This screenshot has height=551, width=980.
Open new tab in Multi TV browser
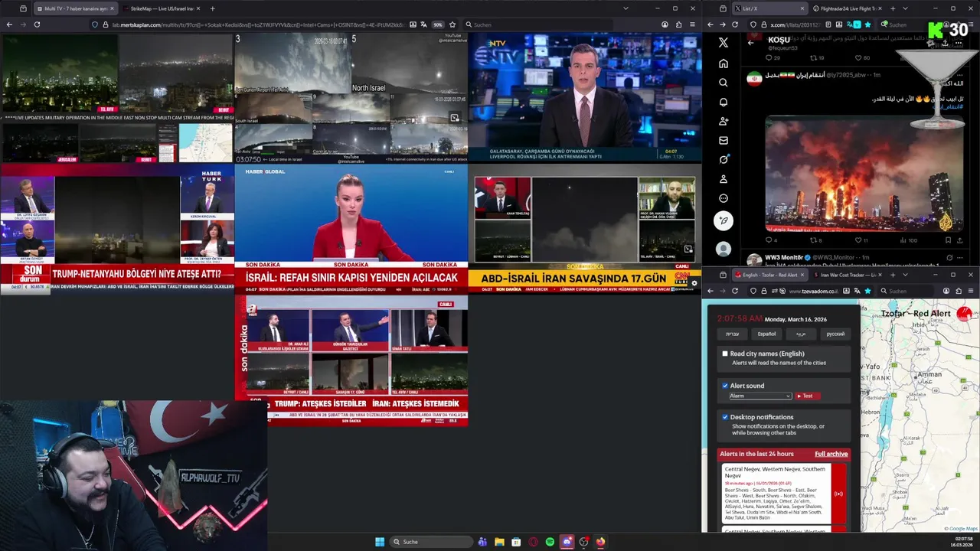point(212,8)
